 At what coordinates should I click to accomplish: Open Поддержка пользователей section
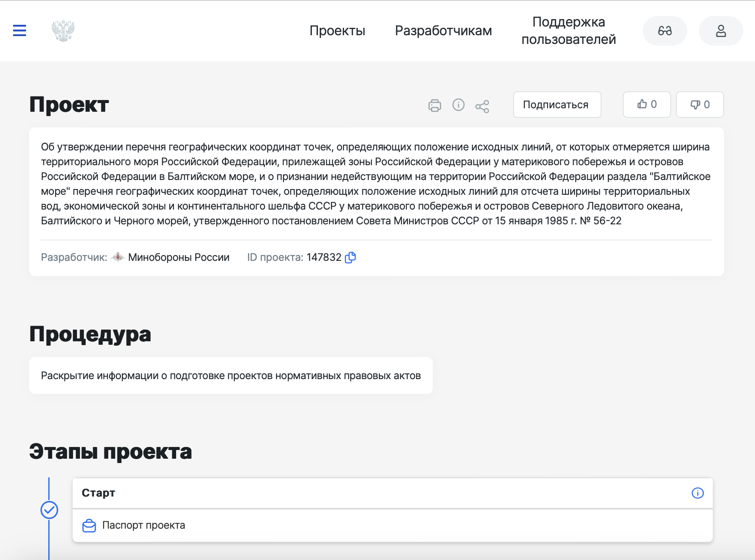point(568,31)
